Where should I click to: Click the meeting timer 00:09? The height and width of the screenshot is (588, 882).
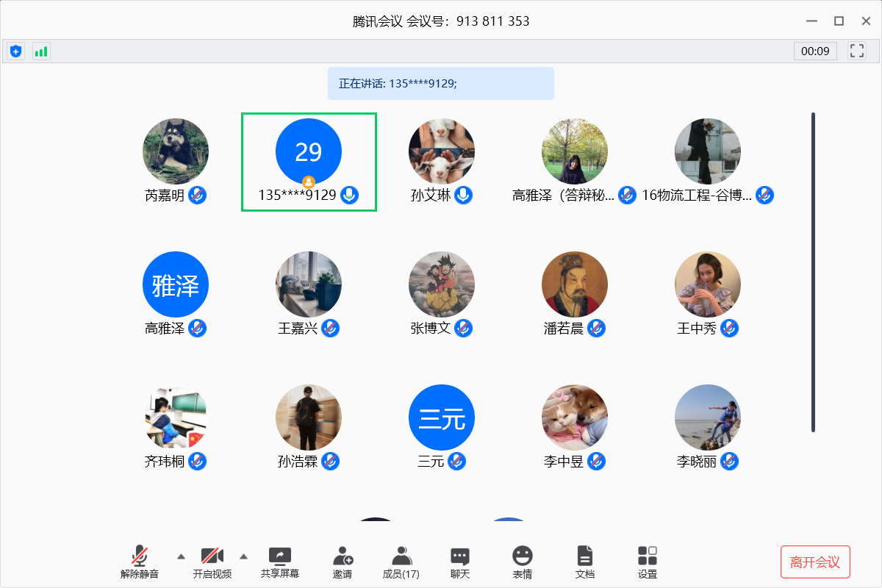click(x=815, y=51)
